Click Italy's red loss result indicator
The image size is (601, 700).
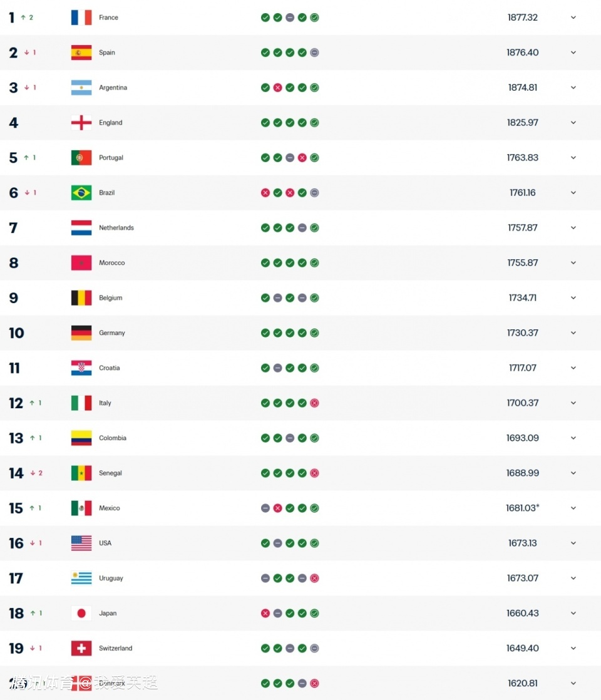click(x=314, y=403)
